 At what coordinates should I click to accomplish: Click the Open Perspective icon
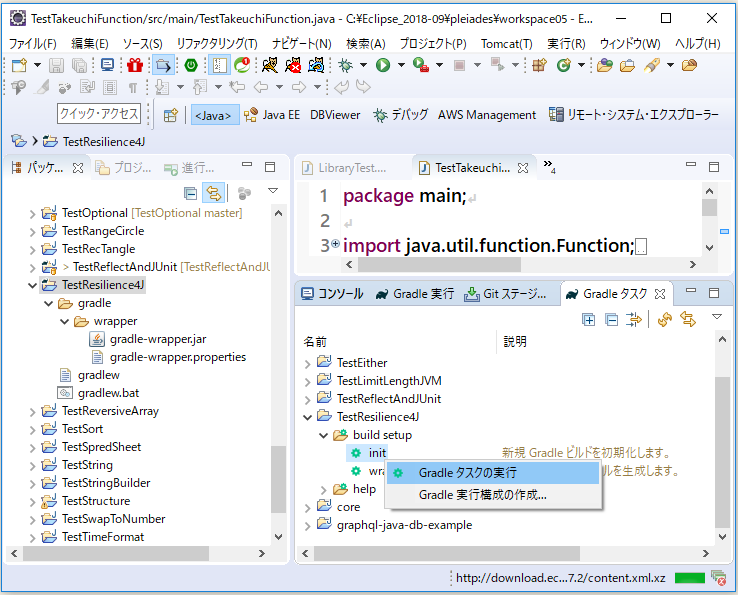pyautogui.click(x=170, y=115)
